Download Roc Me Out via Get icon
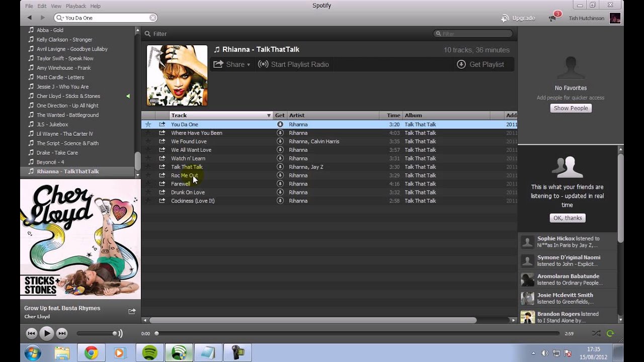Screen dimensions: 644x362 (280, 175)
